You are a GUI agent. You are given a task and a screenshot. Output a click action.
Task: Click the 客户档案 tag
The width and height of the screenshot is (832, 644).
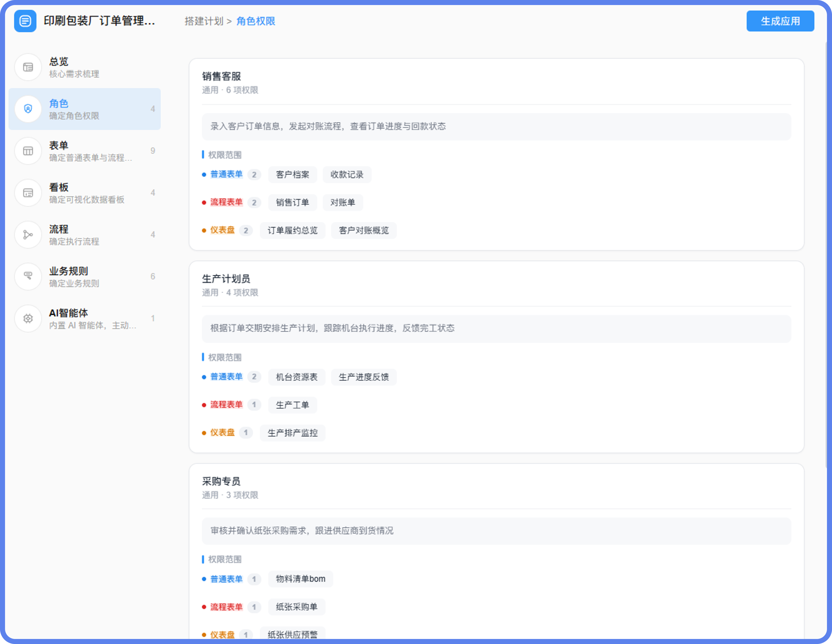293,174
